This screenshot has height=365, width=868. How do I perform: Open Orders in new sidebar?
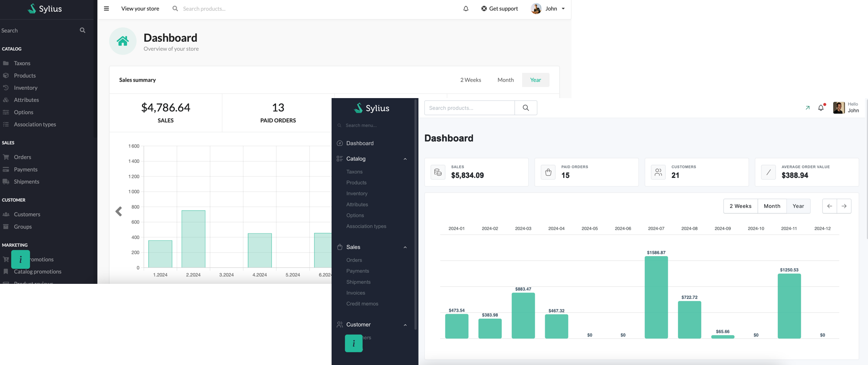coord(354,260)
